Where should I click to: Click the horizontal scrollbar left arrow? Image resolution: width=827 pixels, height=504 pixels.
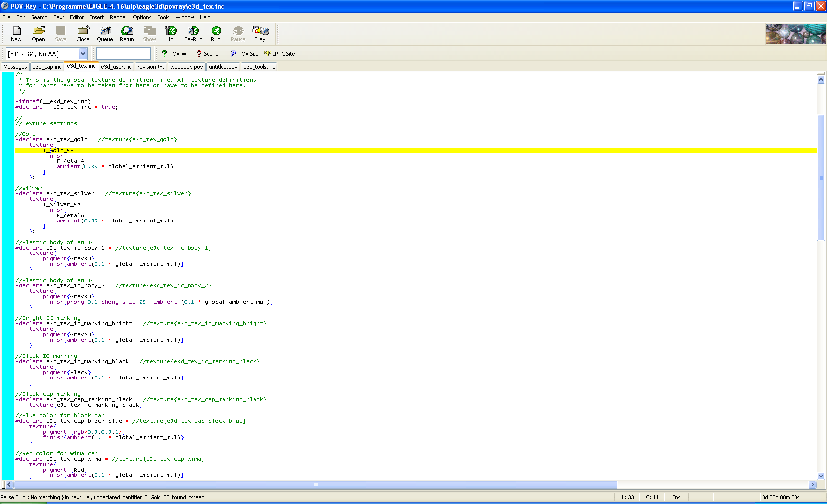[x=9, y=484]
